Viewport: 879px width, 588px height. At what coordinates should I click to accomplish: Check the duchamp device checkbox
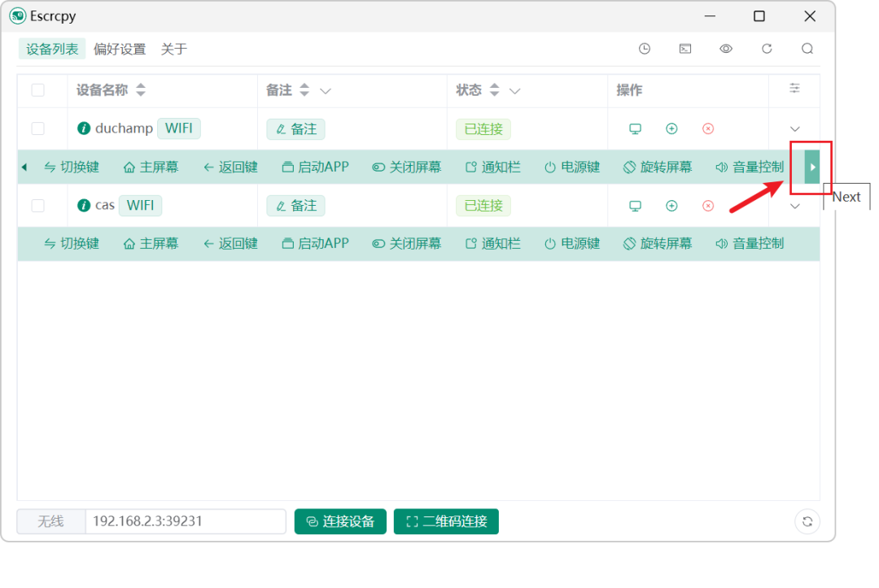[x=38, y=128]
